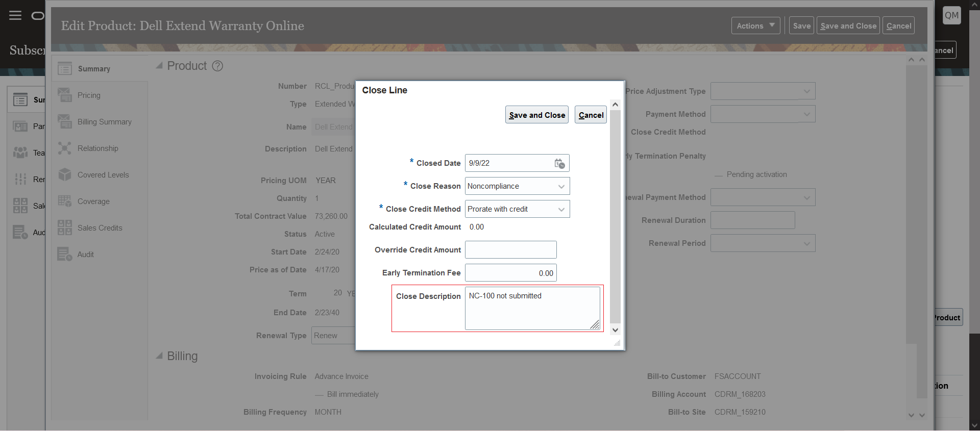
Task: Click the Early Termination Fee field
Action: tap(511, 273)
